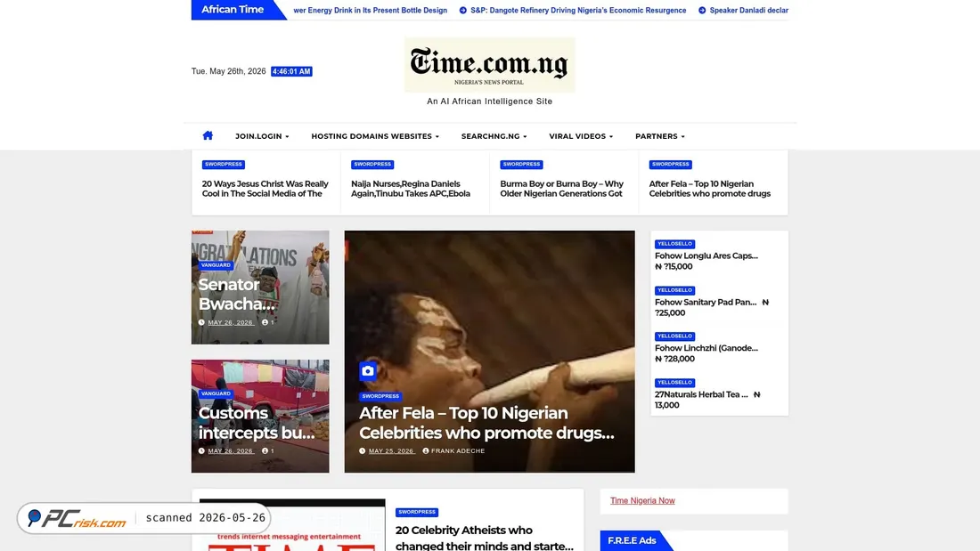Open Fohow Linchzhi (Ganode listing
The width and height of the screenshot is (980, 551).
pyautogui.click(x=706, y=353)
